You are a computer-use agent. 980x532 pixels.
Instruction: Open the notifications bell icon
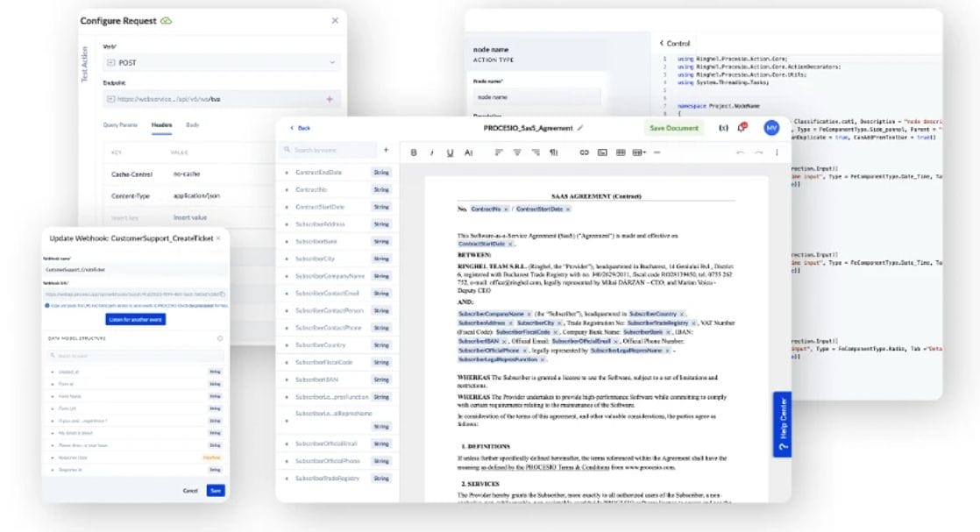(742, 128)
